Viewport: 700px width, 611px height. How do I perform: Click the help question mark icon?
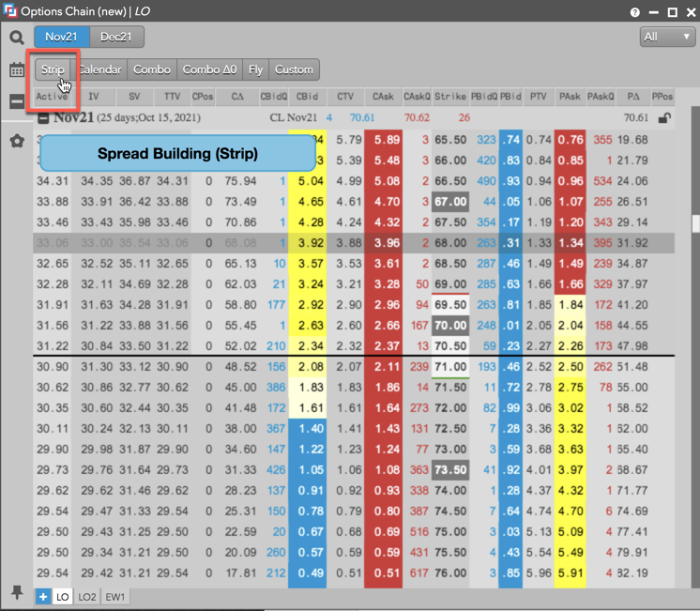click(635, 13)
